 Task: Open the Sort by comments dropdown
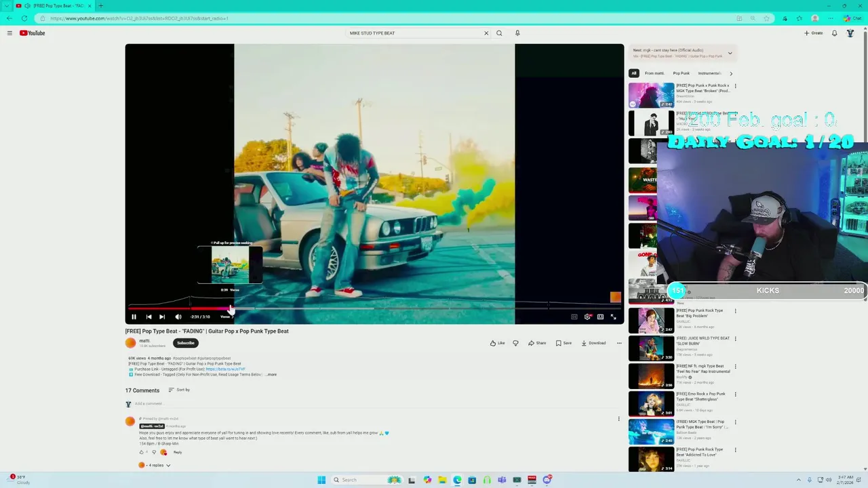point(179,390)
